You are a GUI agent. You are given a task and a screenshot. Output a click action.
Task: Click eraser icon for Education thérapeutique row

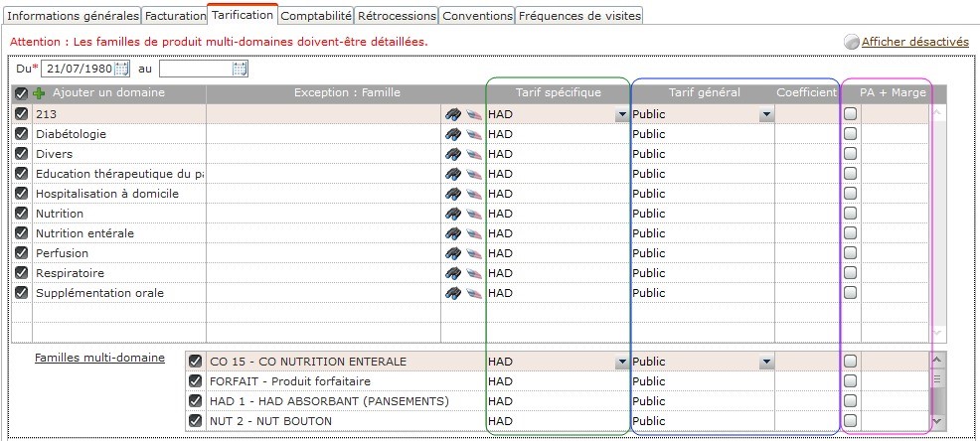[474, 174]
